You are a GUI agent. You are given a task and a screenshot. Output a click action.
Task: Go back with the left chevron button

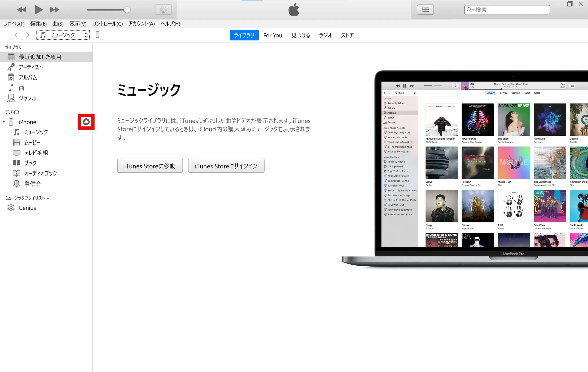click(x=16, y=35)
